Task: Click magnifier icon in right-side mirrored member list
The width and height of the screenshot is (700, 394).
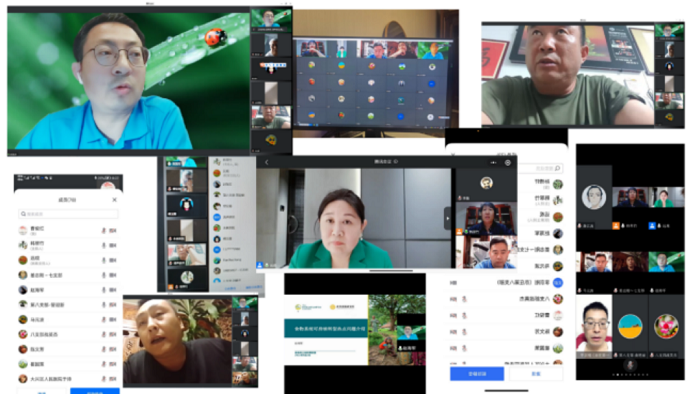Action: [x=557, y=168]
